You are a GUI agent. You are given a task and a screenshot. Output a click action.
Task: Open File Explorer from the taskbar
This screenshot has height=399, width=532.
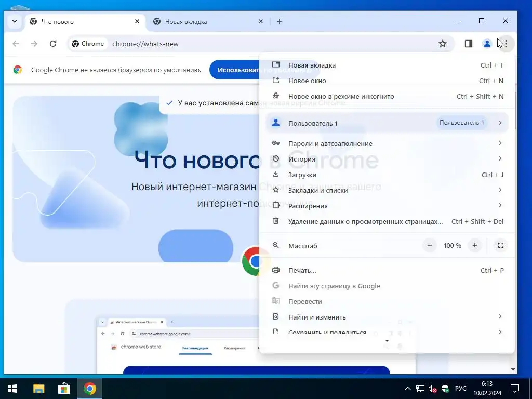[38, 389]
